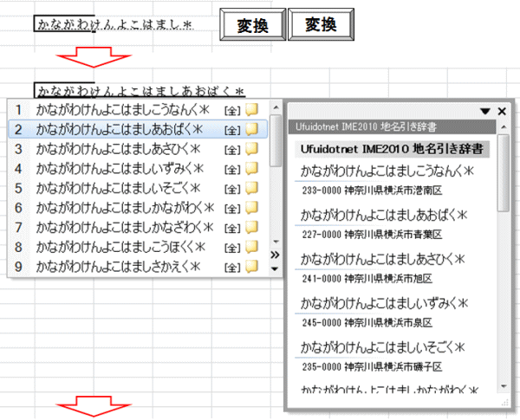Click dictionary entry かながわけんよこはましいずみく＊
Viewport: 520px width, 420px height.
coord(384,303)
